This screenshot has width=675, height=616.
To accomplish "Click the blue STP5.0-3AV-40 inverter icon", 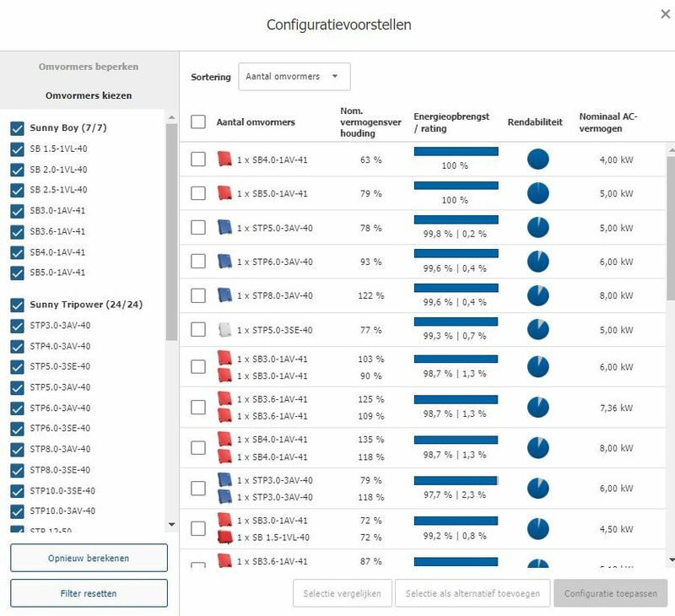I will coord(224,227).
